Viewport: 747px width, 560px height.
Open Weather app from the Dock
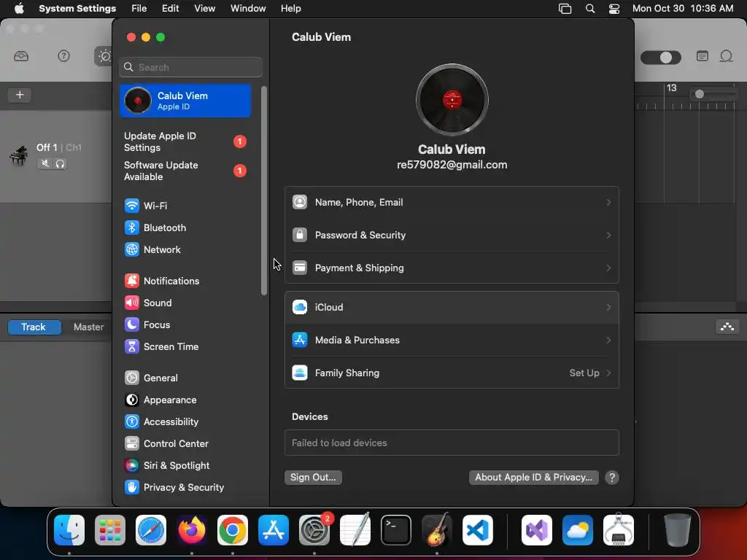click(578, 530)
